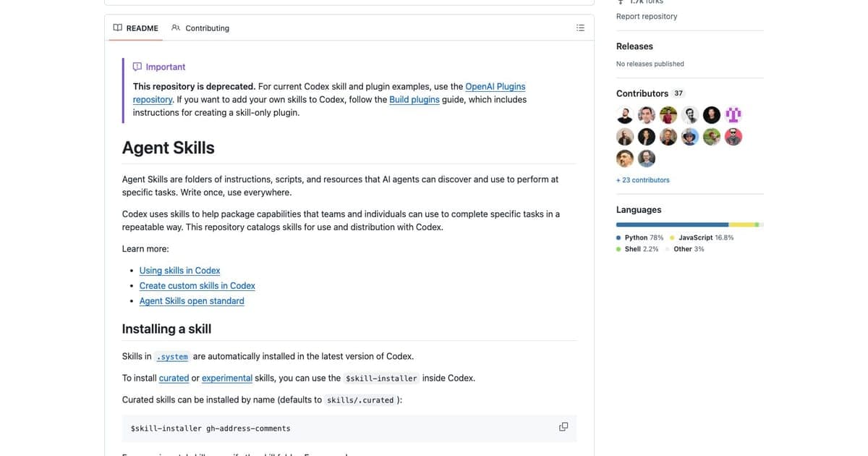The image size is (868, 456).
Task: Open the README outline list icon
Action: (x=580, y=28)
